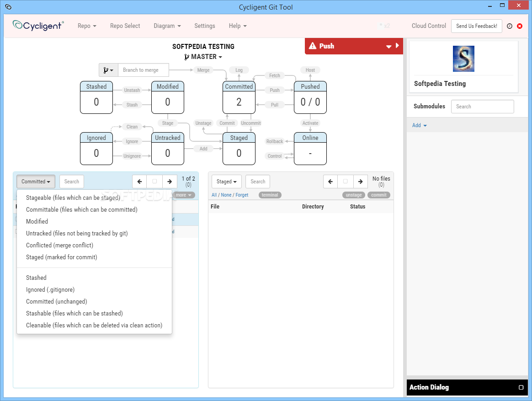
Task: Click the Stage action pill
Action: click(x=168, y=123)
